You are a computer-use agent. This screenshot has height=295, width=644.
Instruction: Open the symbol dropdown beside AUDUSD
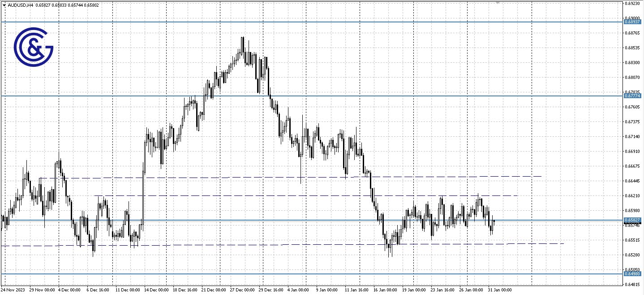pyautogui.click(x=4, y=5)
